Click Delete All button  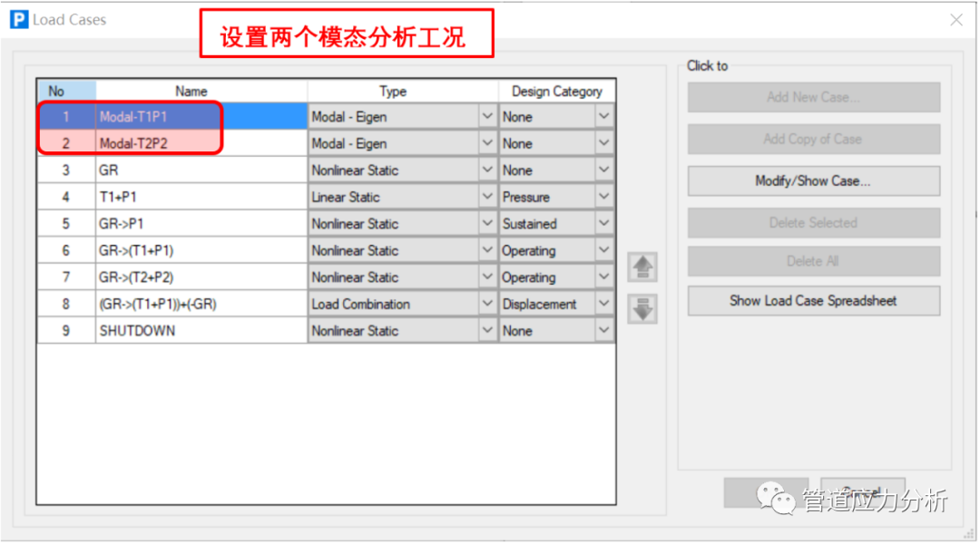(x=814, y=261)
